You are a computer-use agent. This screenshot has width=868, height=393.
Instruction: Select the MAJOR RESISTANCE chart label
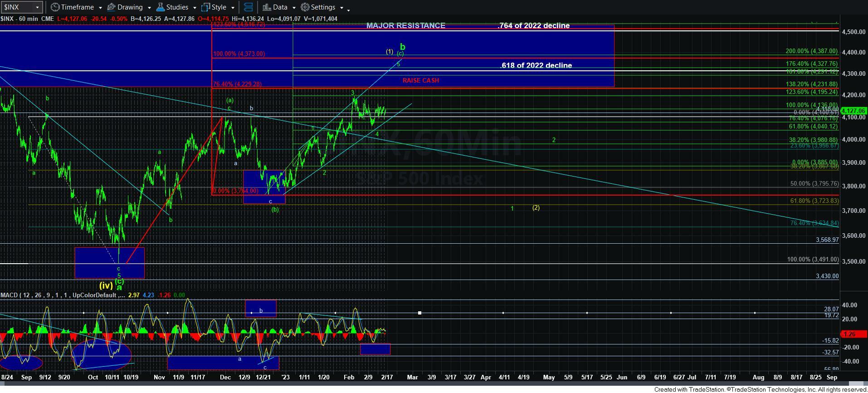click(405, 25)
